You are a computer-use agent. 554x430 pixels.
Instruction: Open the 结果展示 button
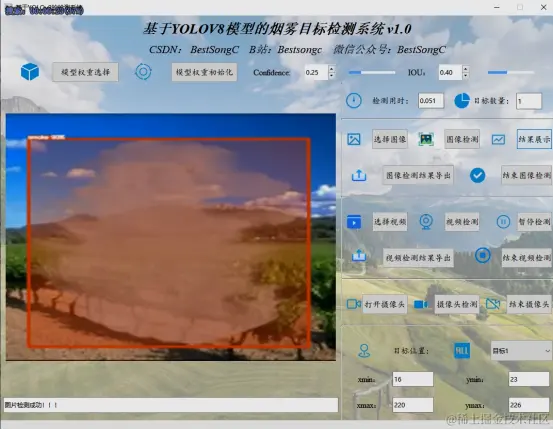[534, 139]
